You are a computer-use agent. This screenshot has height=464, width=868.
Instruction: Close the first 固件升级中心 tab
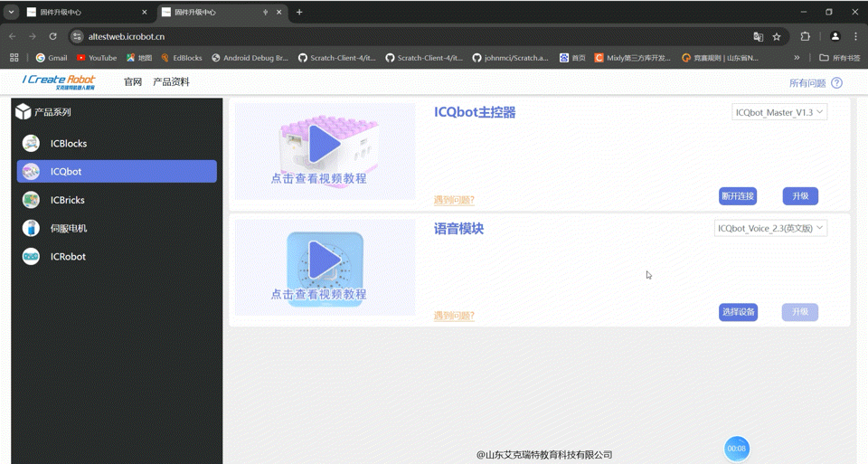(x=145, y=12)
